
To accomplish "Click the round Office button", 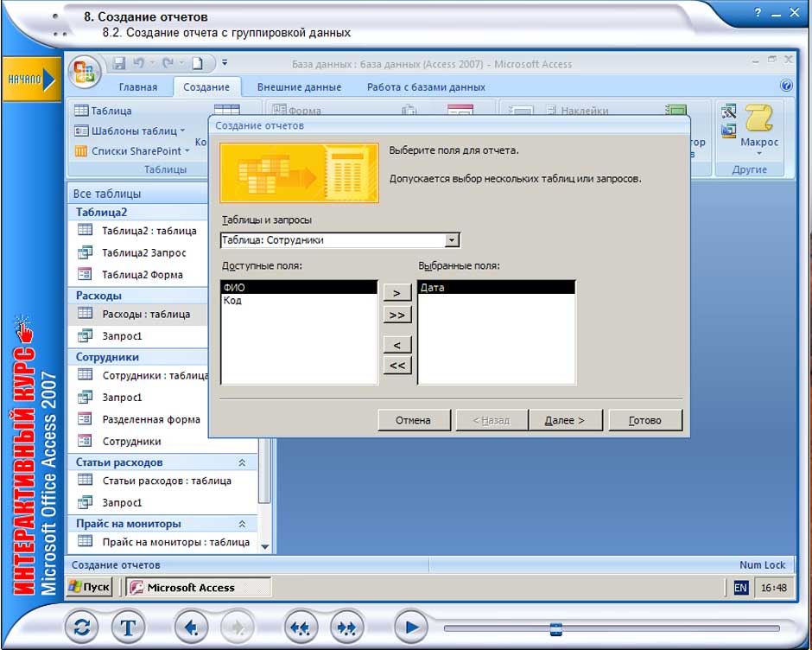I will point(84,72).
